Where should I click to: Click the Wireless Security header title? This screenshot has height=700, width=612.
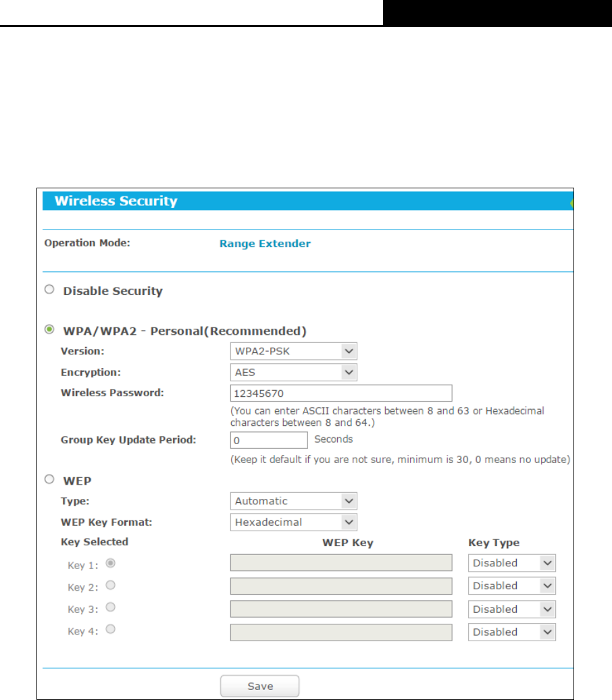(116, 201)
